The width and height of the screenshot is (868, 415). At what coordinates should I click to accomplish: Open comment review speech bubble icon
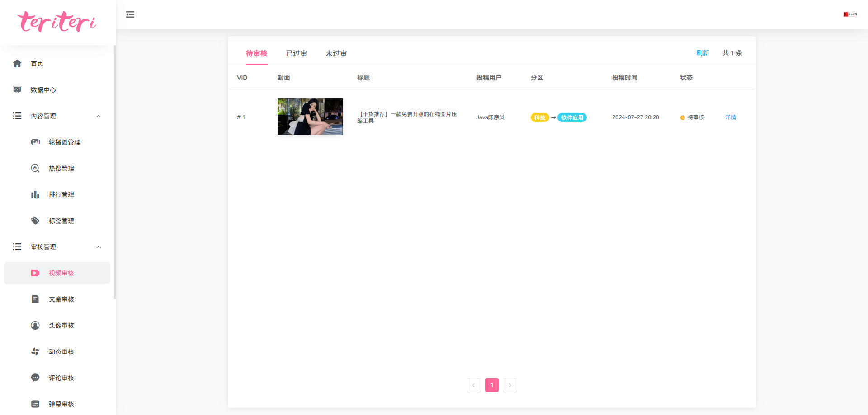point(35,378)
